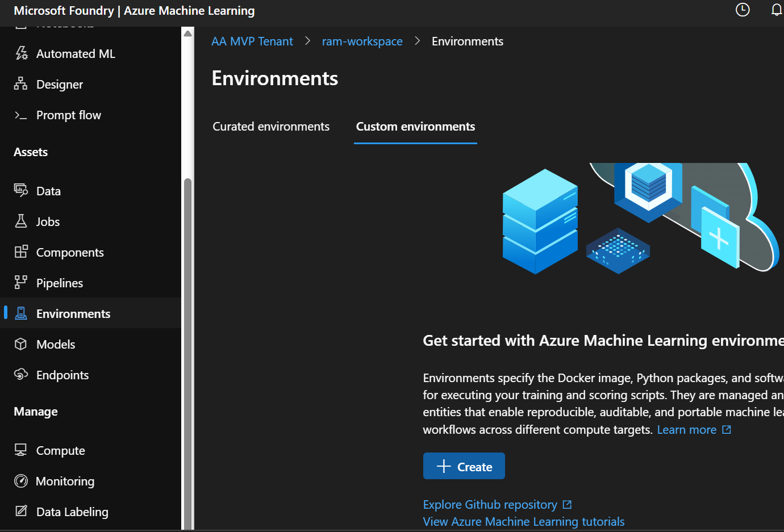Open Designer via its sidebar icon
Screen dimensions: 784x532
21,84
